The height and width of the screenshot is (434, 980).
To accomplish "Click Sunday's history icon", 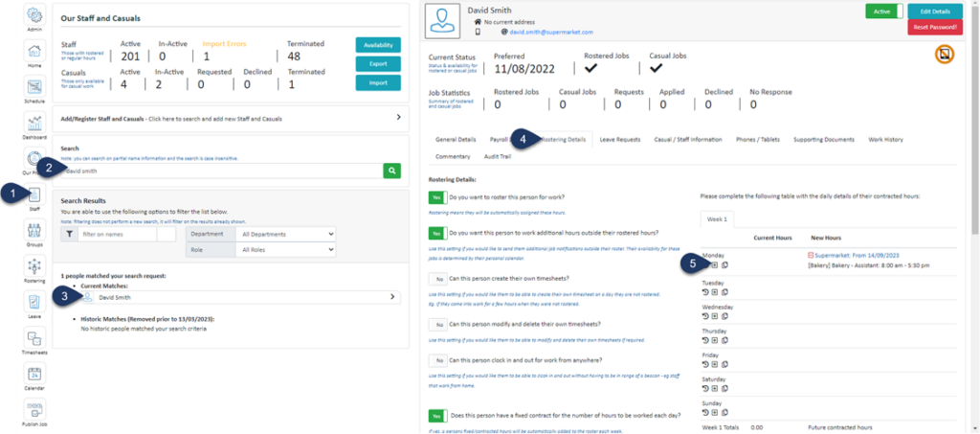I will click(705, 413).
